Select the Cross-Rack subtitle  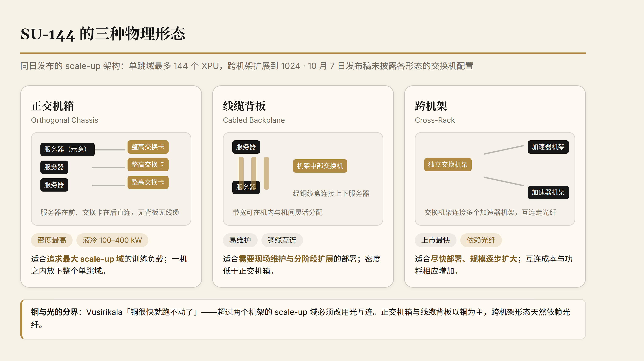pos(435,120)
